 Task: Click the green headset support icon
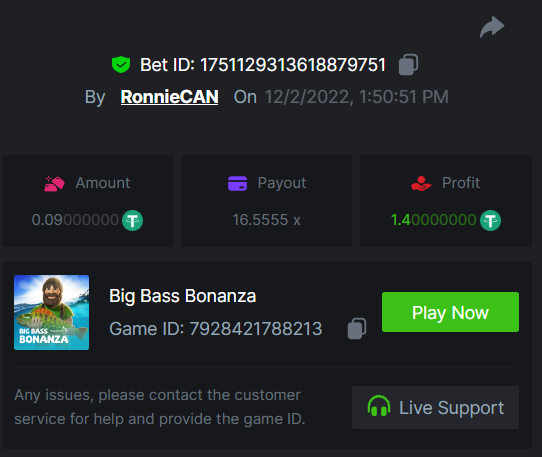(x=379, y=406)
